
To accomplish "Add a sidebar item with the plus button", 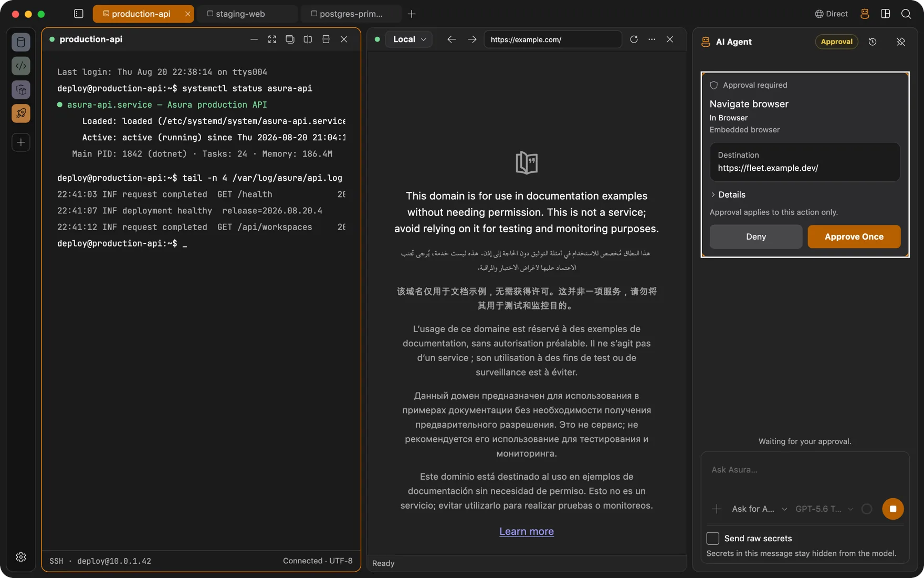I will [21, 142].
